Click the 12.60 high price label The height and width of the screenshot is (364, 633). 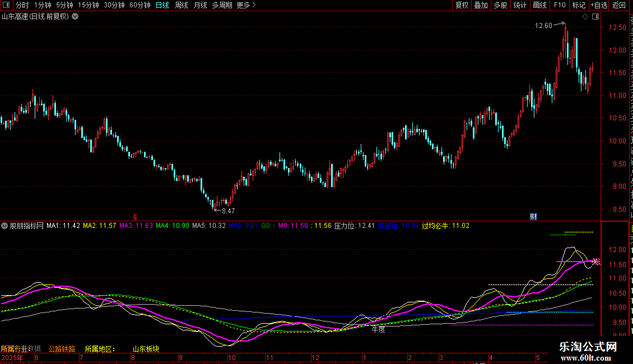coord(543,26)
